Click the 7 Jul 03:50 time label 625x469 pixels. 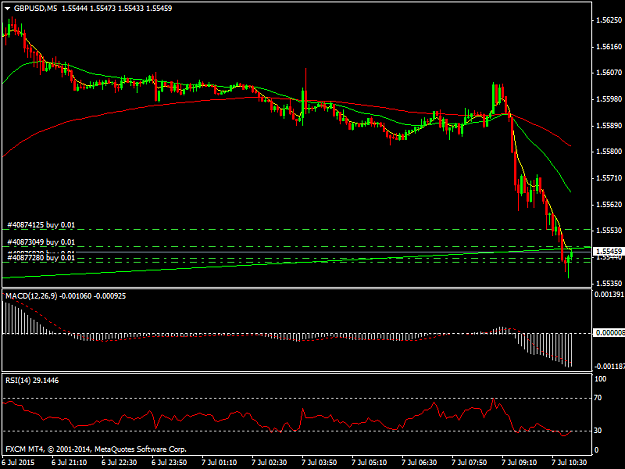point(319,463)
